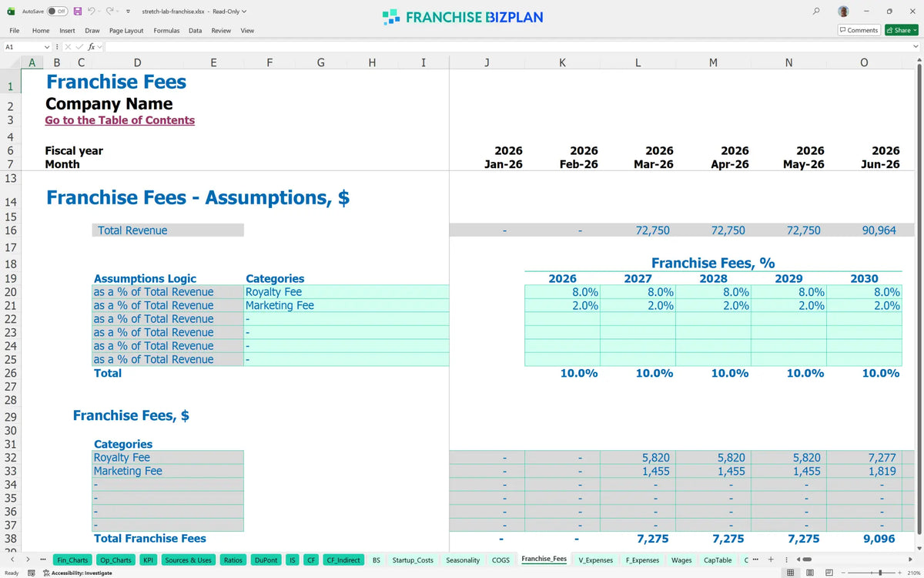Follow the Go to the Table of Contents link
Screen dimensions: 924x578
[119, 120]
